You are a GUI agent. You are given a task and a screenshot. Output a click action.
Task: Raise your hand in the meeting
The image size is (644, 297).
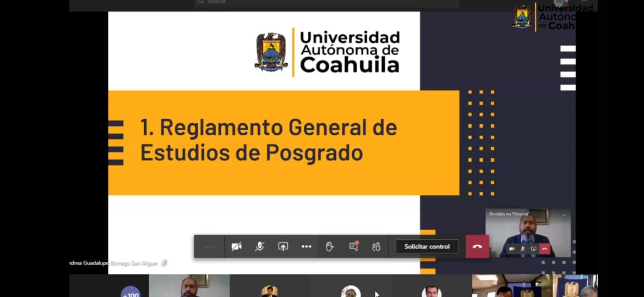[330, 246]
